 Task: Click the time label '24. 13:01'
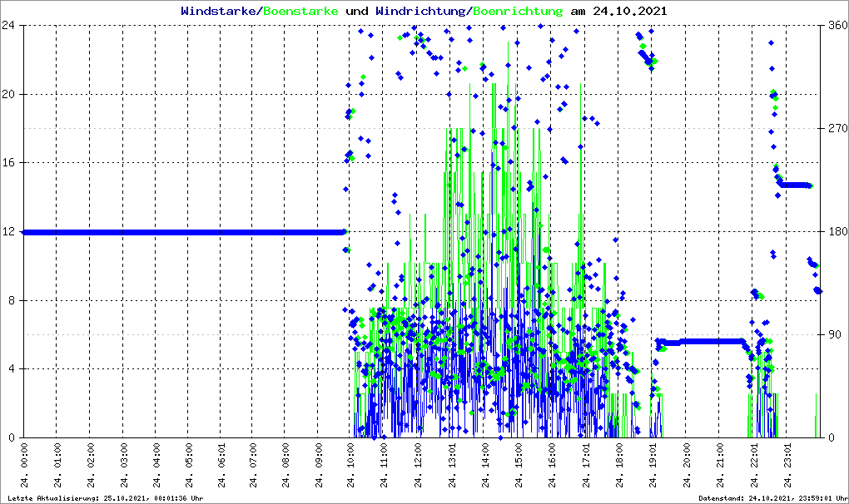click(x=452, y=466)
